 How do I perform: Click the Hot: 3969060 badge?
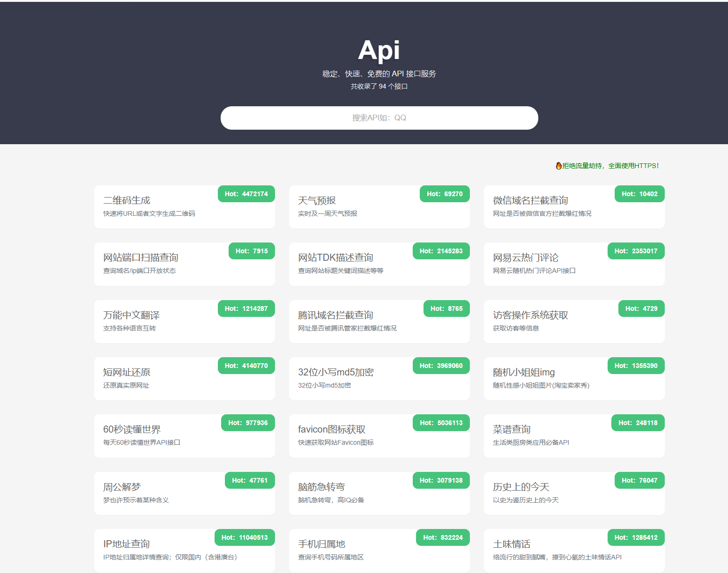point(441,366)
